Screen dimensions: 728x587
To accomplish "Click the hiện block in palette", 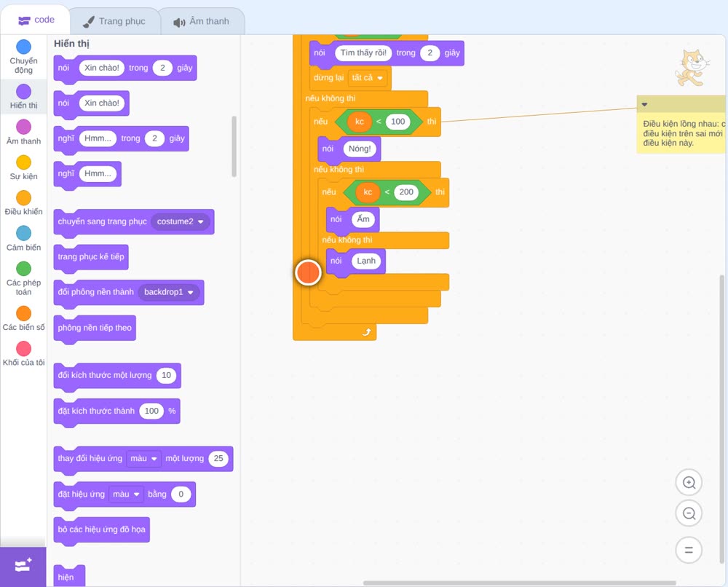I will (69, 576).
